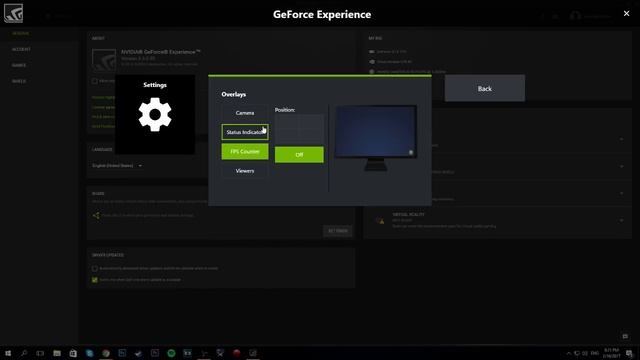This screenshot has width=640, height=360.
Task: Click the header settings gear icon
Action: tap(556, 16)
